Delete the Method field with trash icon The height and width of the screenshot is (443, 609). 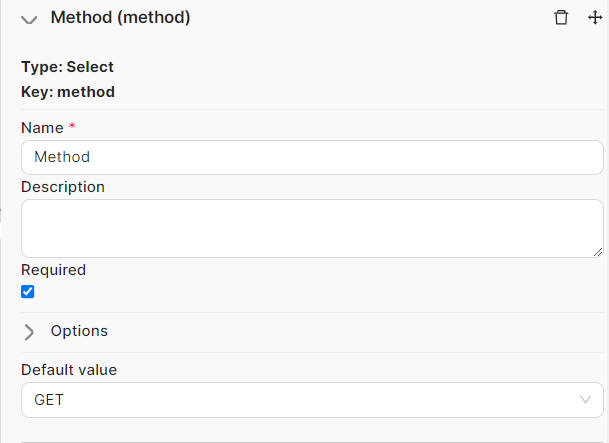click(561, 18)
